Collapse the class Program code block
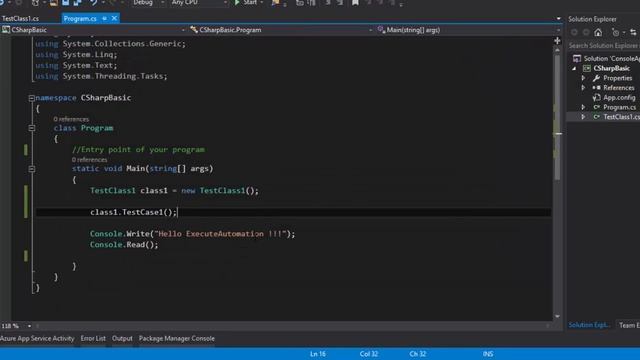The image size is (640, 360). click(x=31, y=128)
